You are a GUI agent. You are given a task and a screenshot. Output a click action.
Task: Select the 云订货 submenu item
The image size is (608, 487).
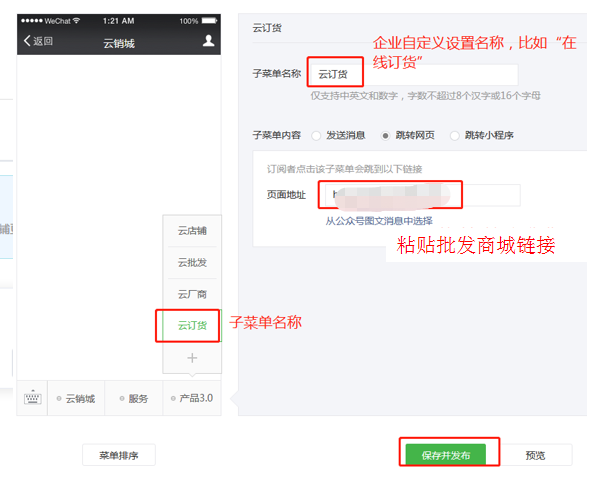pyautogui.click(x=192, y=325)
